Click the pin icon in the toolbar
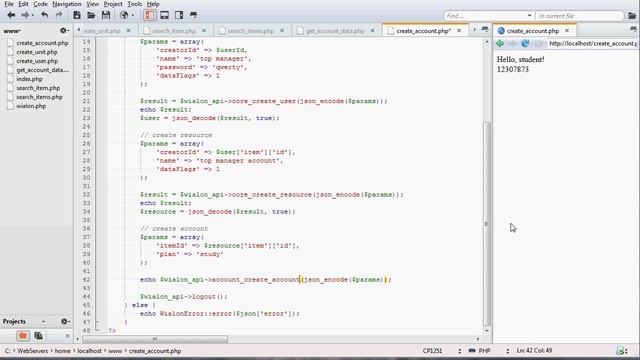 tap(193, 15)
